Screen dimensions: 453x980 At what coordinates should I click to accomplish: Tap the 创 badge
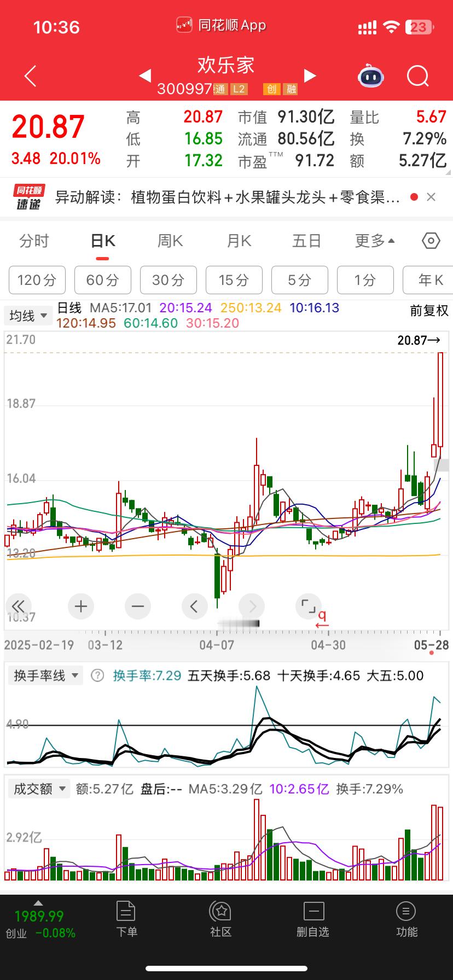272,89
